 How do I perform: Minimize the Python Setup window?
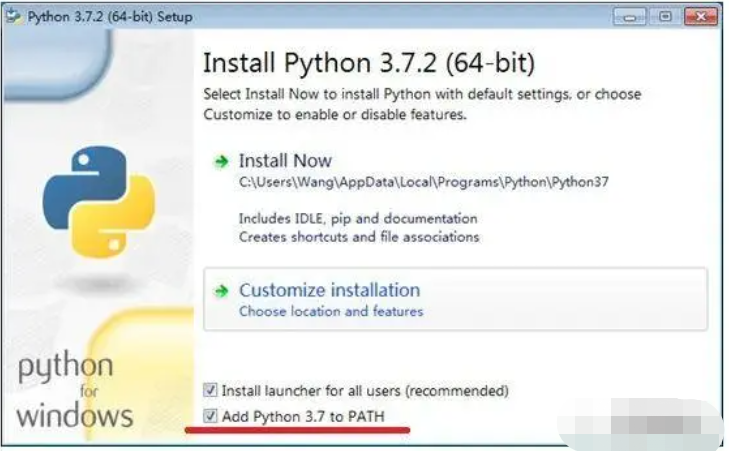630,17
